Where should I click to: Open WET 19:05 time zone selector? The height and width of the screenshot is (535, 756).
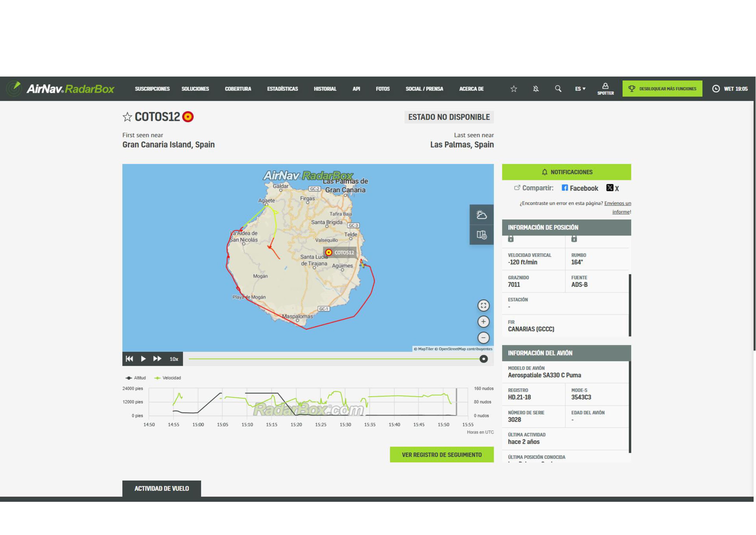(730, 89)
